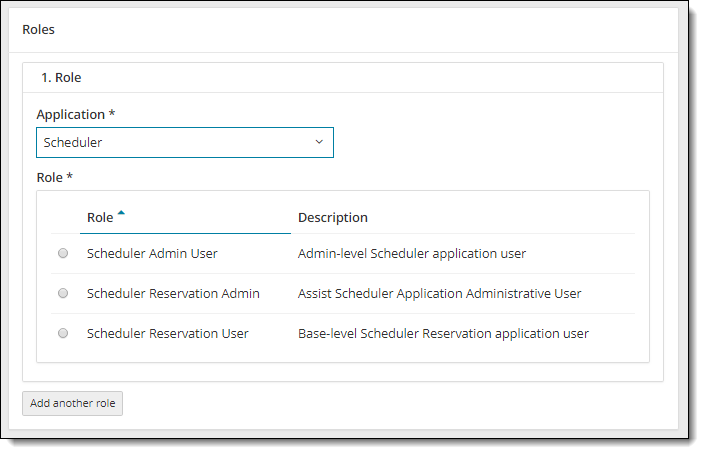
Task: Select the Scheduler Admin User radio button
Action: pos(63,254)
